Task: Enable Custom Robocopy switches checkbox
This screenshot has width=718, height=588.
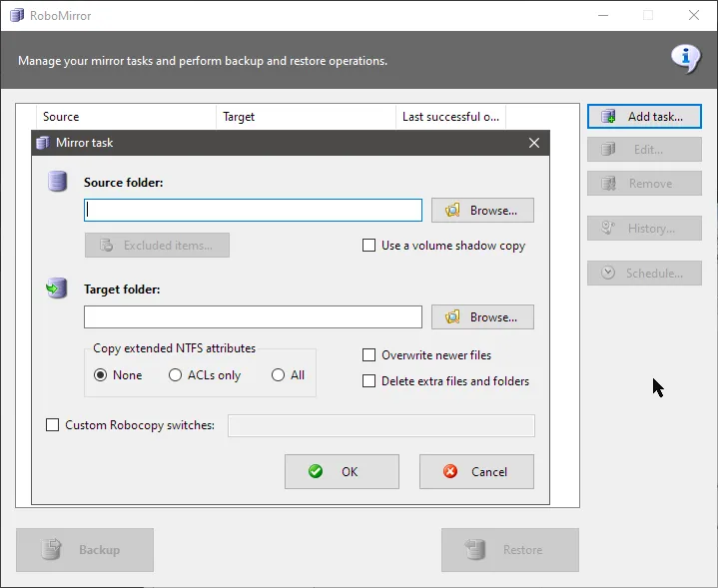Action: click(x=53, y=425)
